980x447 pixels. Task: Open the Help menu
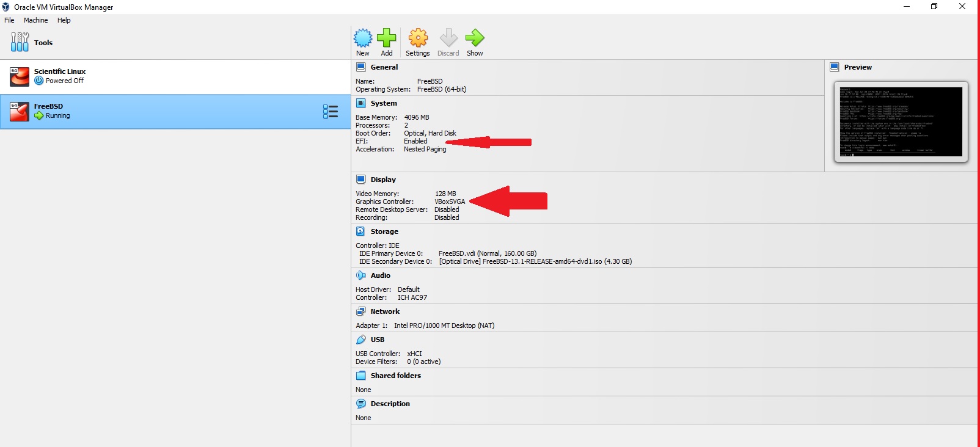(x=64, y=20)
